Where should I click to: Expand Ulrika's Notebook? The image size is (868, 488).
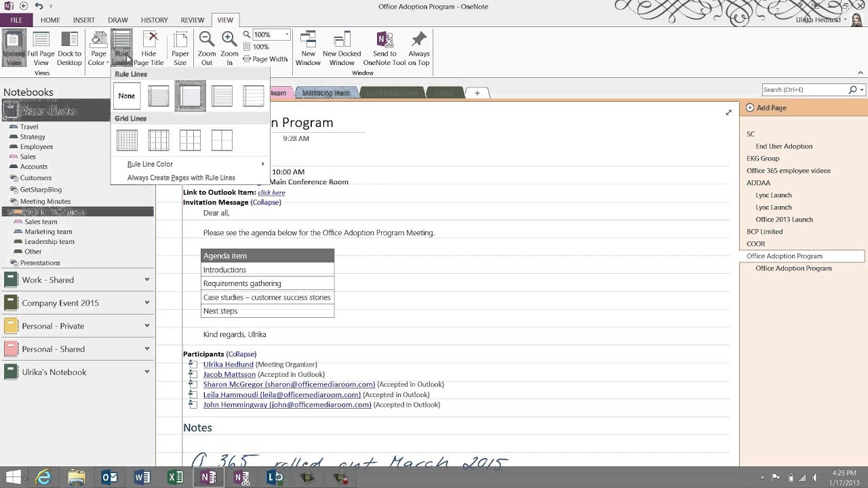pos(147,372)
